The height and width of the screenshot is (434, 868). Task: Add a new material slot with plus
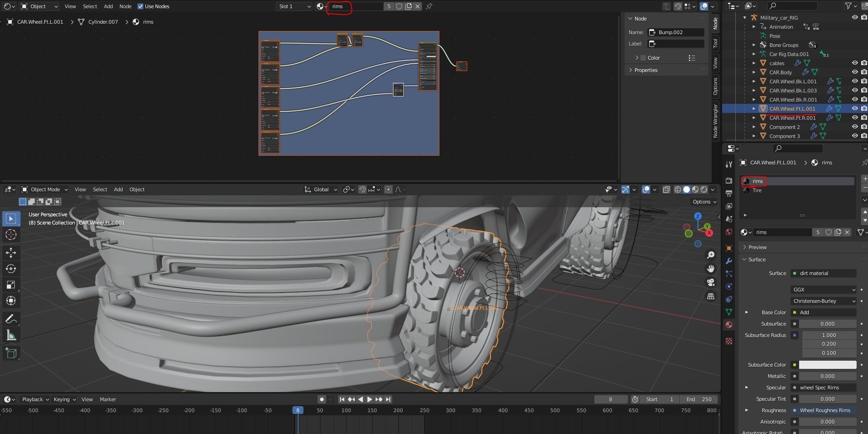click(x=864, y=179)
